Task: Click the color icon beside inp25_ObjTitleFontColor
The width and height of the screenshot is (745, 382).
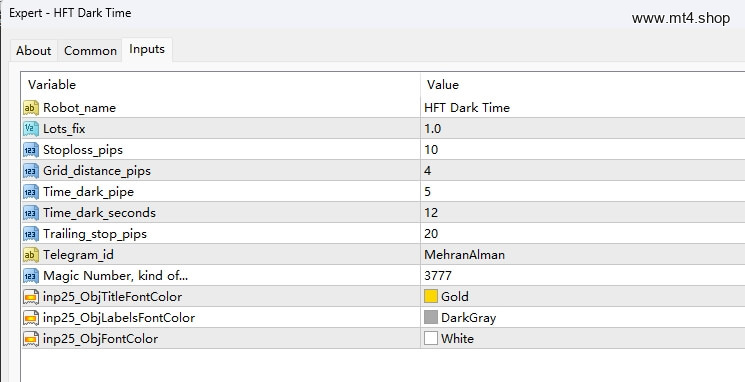Action: coord(31,297)
